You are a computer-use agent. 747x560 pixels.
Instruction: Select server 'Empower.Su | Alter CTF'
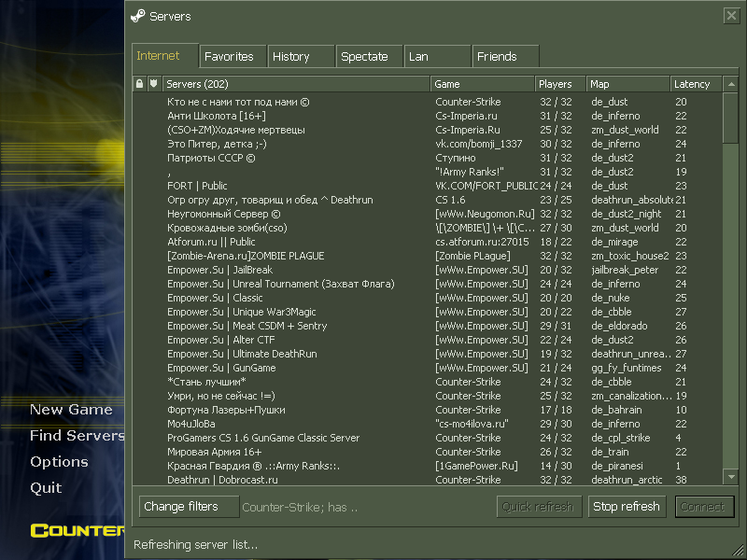(x=428, y=340)
